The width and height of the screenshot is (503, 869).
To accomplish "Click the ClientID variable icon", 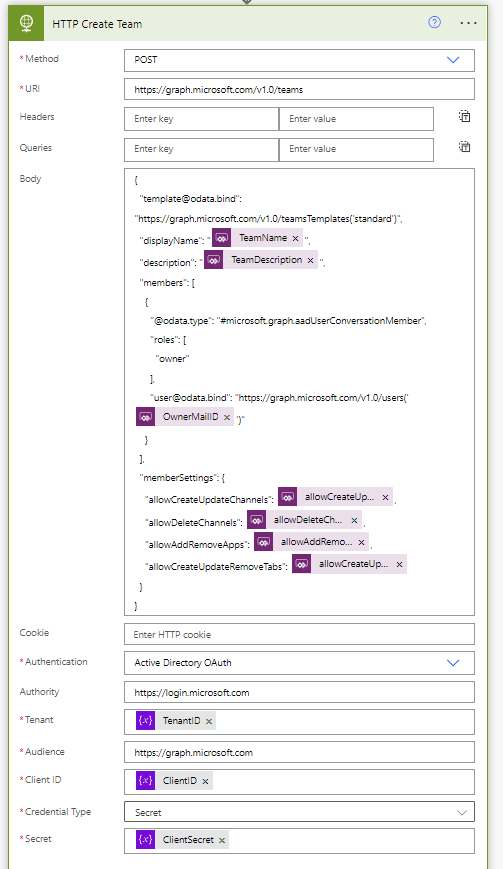I will pos(145,780).
